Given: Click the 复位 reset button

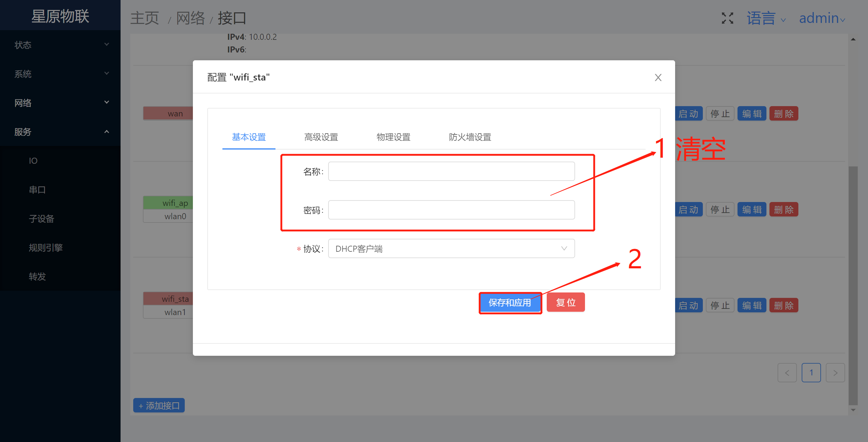Looking at the screenshot, I should tap(565, 302).
